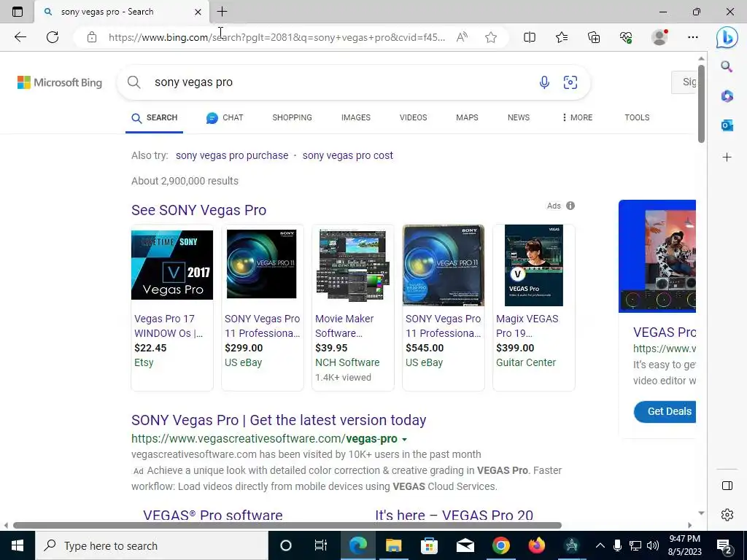Image resolution: width=747 pixels, height=560 pixels.
Task: Click suggestion sony vegas pro cost
Action: pyautogui.click(x=348, y=155)
